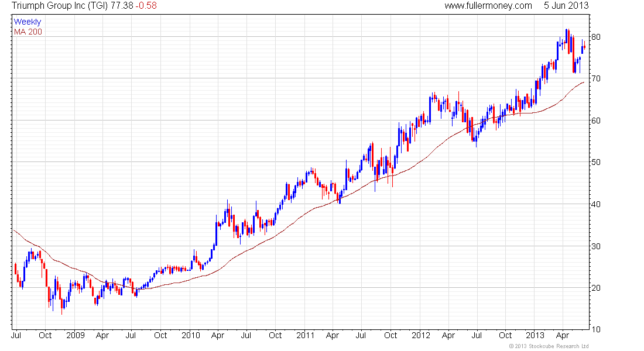Click the '2010' year label on time axis

click(x=191, y=335)
